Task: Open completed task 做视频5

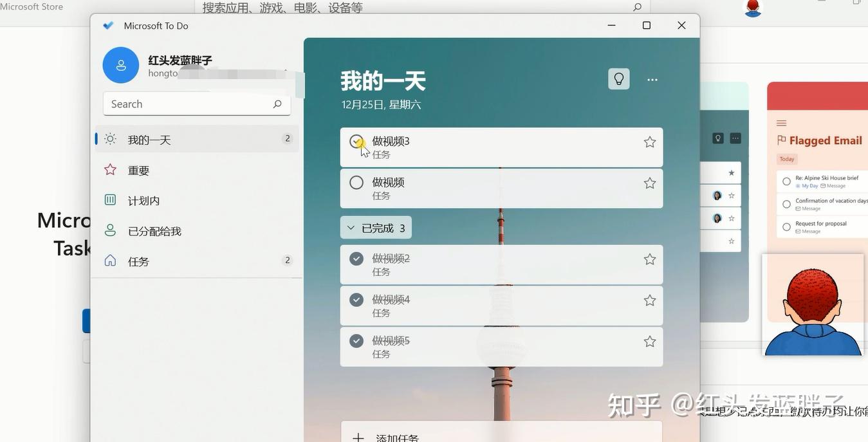Action: 501,347
